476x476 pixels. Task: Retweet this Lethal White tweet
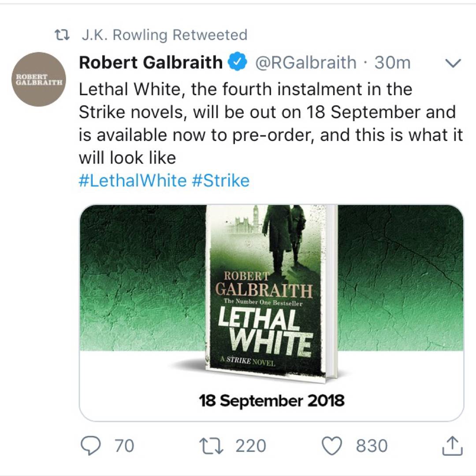pyautogui.click(x=212, y=446)
